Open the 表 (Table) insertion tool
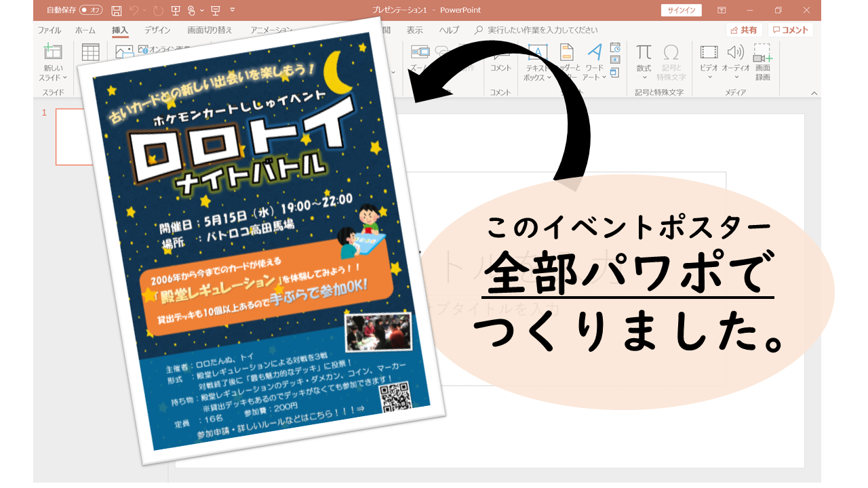Screen dimensions: 868x488 pos(90,53)
